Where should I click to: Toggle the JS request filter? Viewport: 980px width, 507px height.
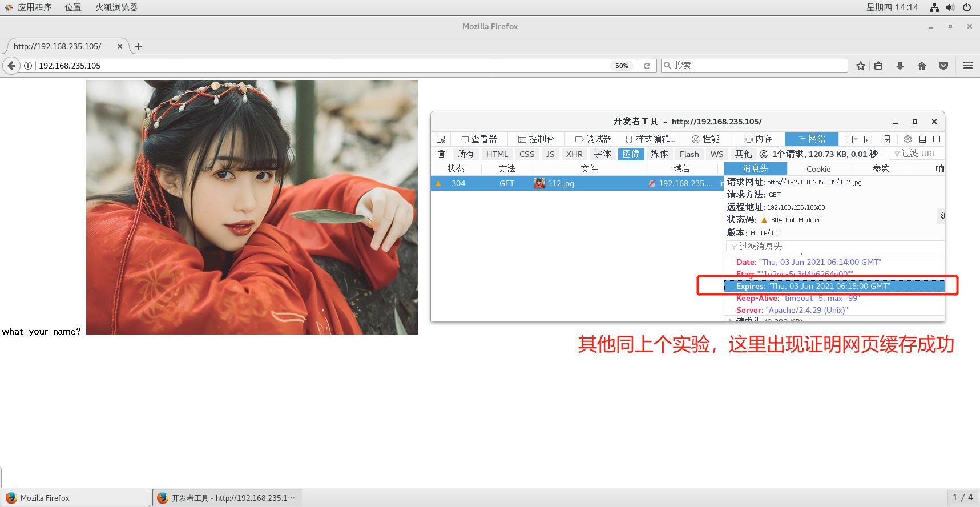coord(550,154)
